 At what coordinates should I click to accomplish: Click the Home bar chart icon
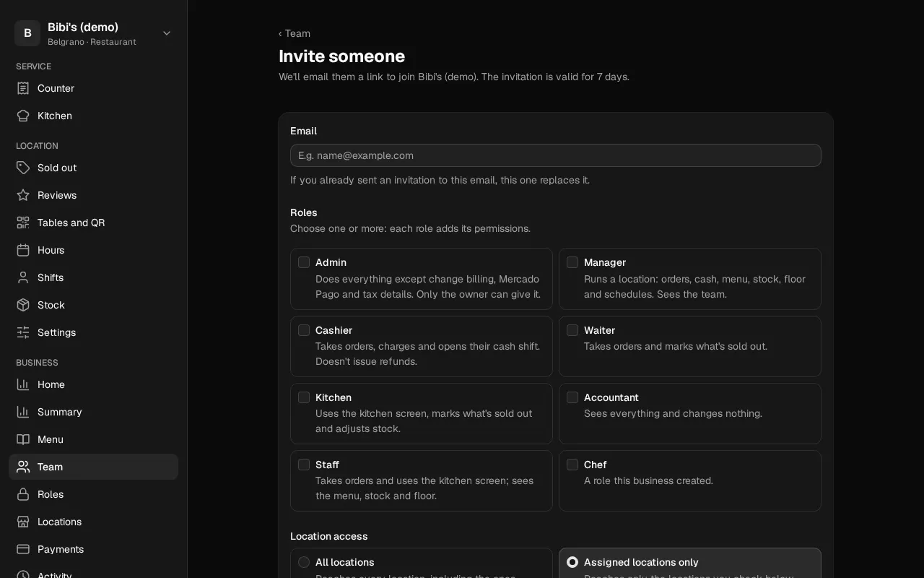click(23, 384)
